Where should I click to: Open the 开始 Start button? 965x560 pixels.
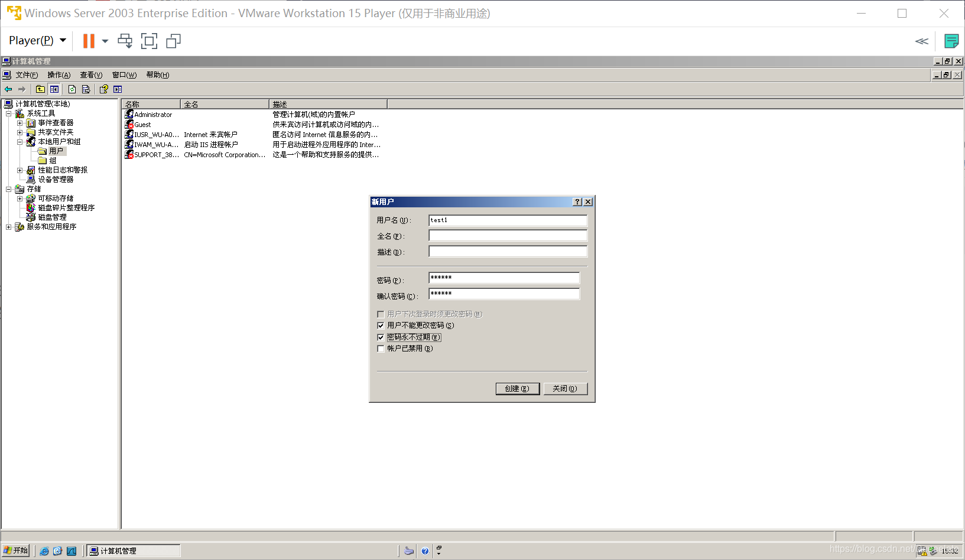pyautogui.click(x=16, y=551)
